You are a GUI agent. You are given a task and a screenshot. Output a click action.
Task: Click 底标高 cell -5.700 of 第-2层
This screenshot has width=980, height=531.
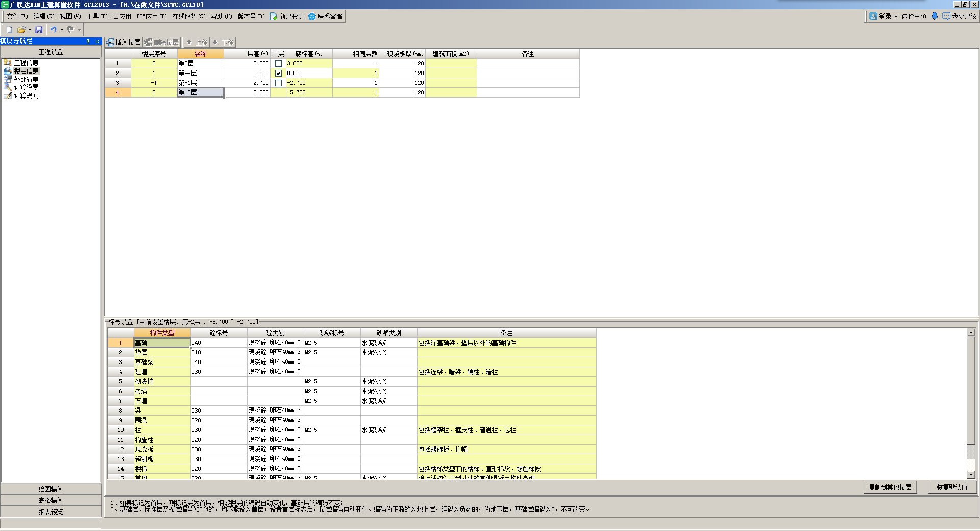pyautogui.click(x=309, y=92)
